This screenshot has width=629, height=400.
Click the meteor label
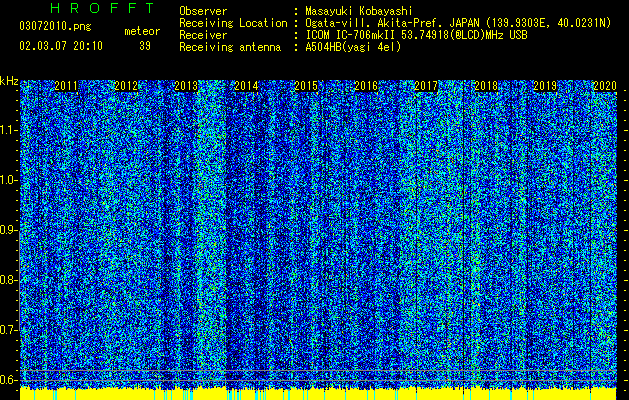[142, 31]
